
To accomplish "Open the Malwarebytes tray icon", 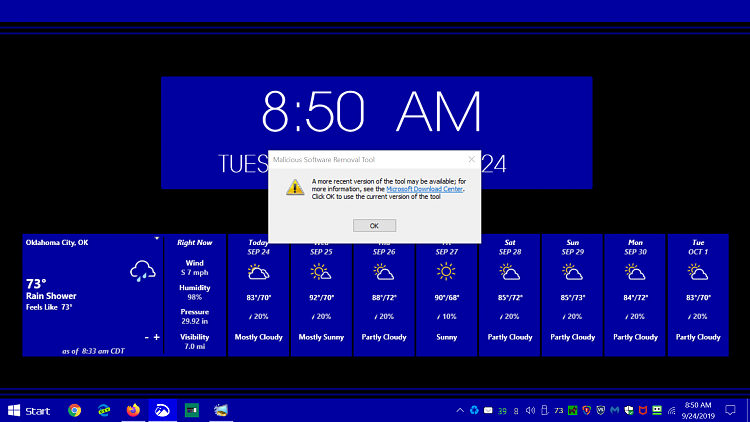I will (x=615, y=411).
